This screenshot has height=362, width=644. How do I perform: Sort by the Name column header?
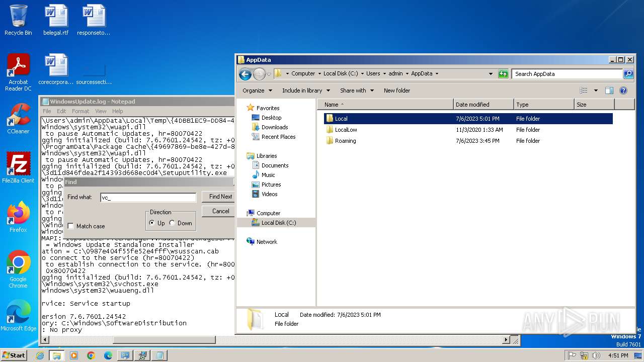coord(385,105)
